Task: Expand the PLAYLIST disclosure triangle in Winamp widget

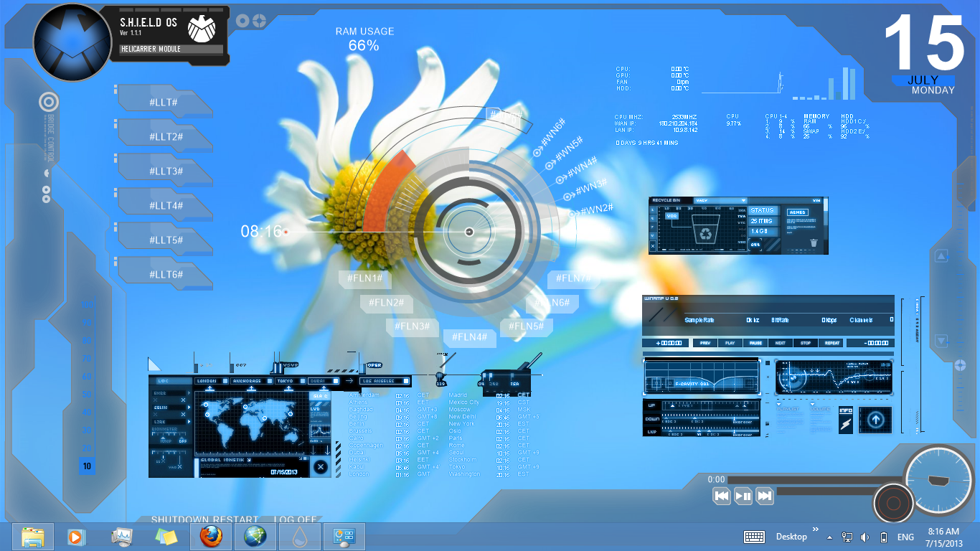Action: tap(779, 405)
